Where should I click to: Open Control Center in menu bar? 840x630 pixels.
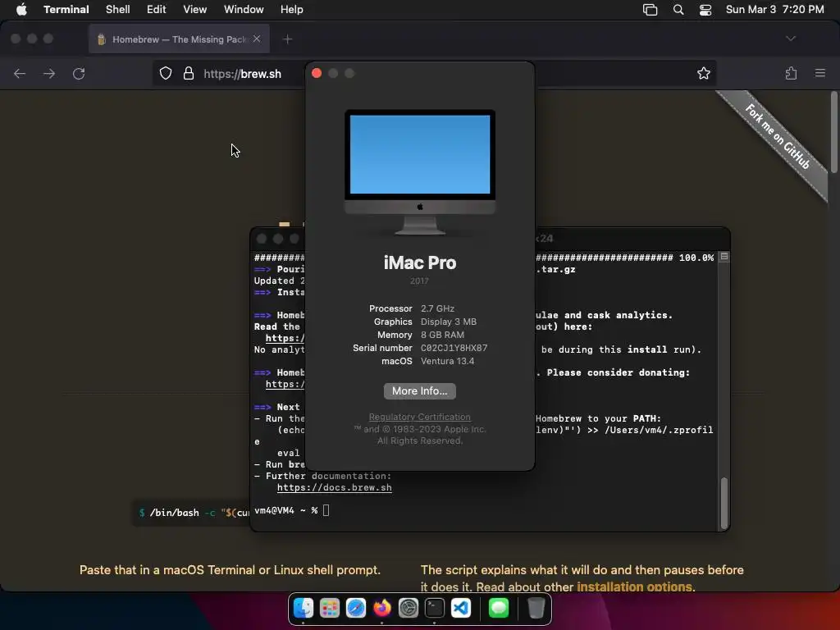(x=705, y=10)
